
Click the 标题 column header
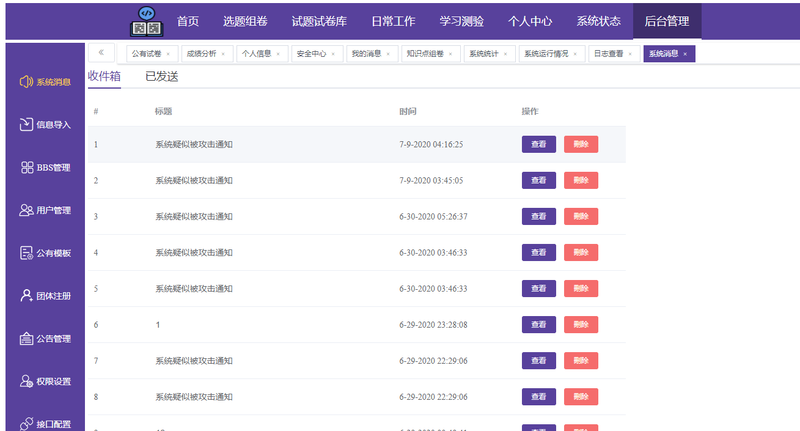[164, 111]
